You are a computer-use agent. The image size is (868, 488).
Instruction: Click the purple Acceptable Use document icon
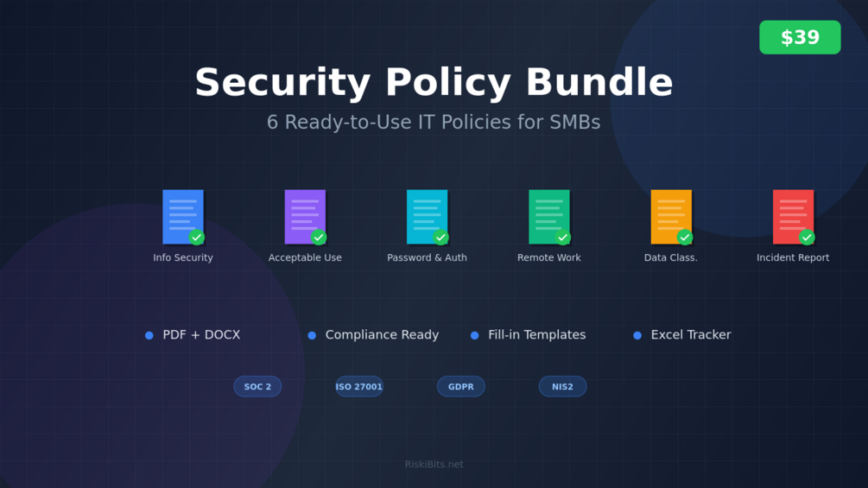[305, 217]
